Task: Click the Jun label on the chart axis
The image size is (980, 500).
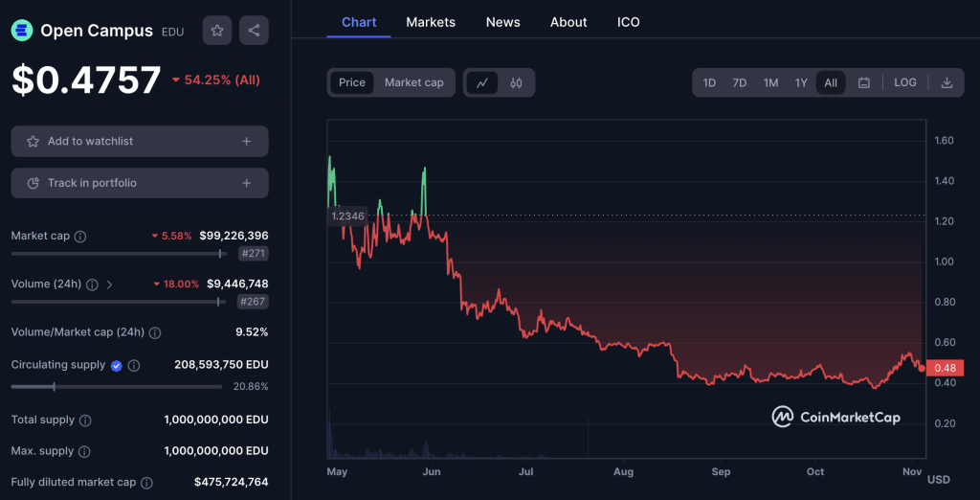Action: pyautogui.click(x=430, y=471)
